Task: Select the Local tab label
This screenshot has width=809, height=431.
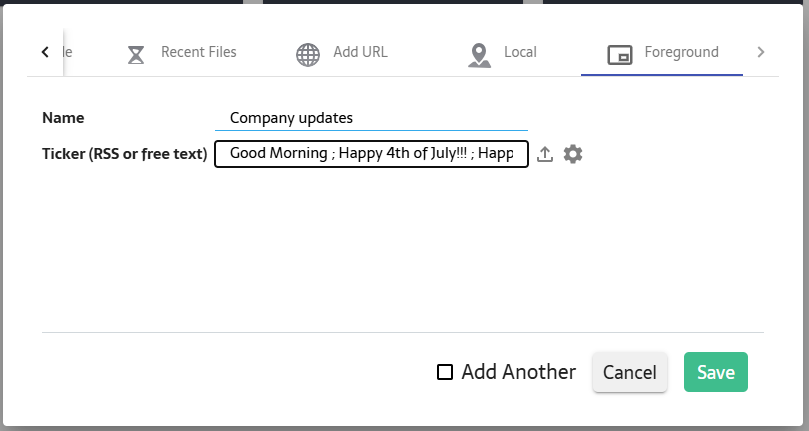Action: point(520,52)
